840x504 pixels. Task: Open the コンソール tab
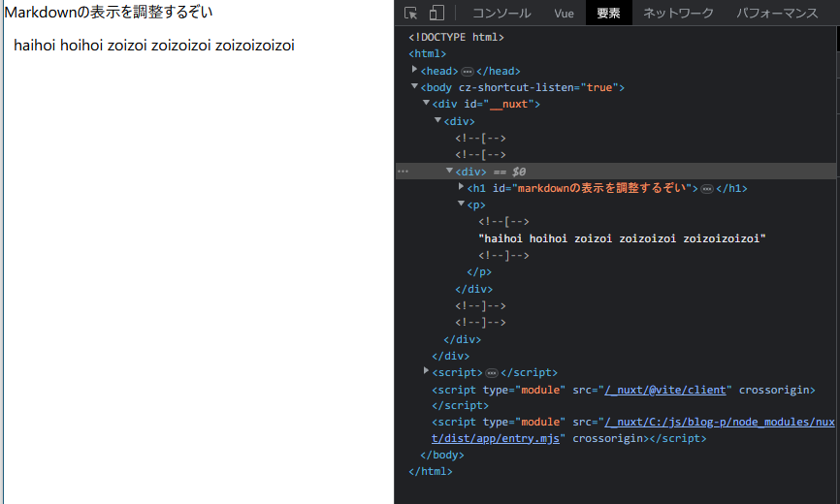point(501,13)
